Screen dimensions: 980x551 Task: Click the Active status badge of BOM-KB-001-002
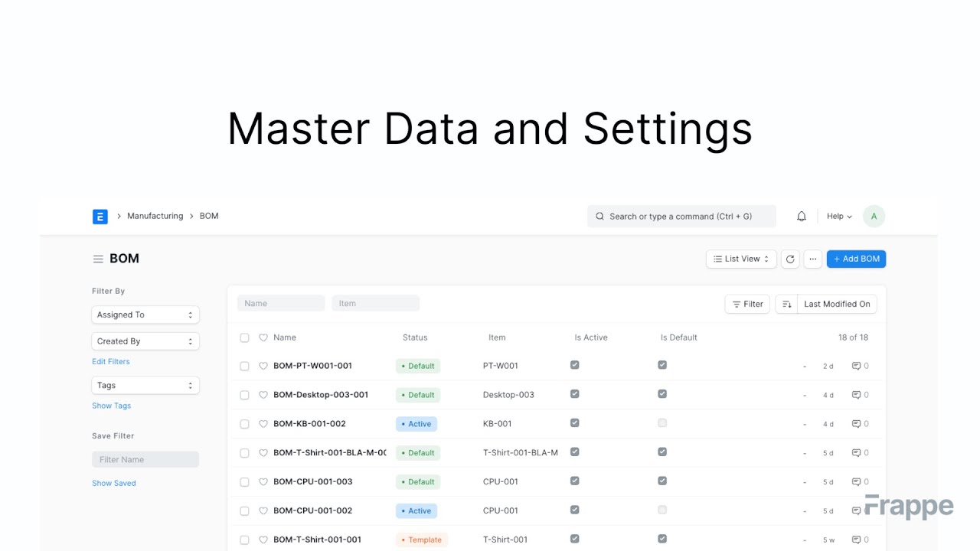pyautogui.click(x=416, y=424)
